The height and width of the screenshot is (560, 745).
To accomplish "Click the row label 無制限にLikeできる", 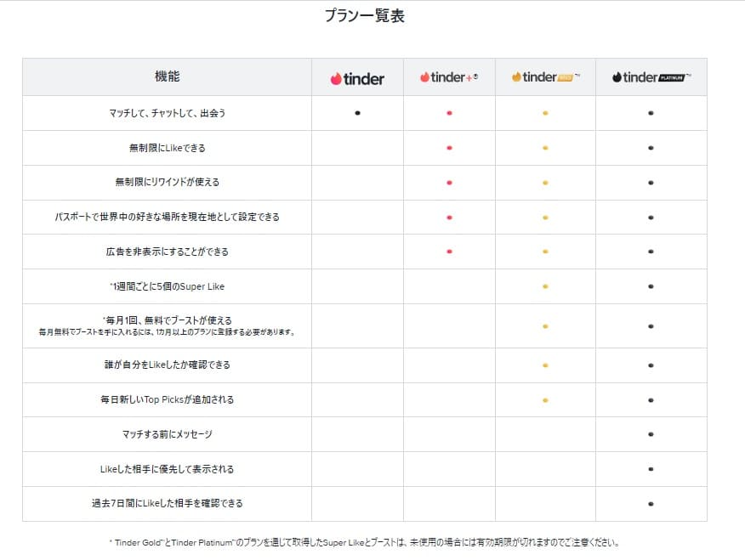I will point(168,148).
